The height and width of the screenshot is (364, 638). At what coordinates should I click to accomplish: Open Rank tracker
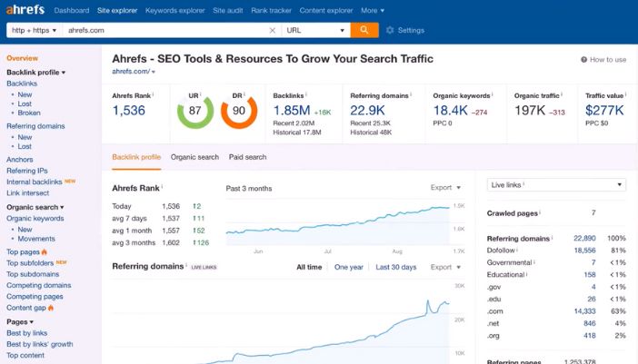point(271,11)
